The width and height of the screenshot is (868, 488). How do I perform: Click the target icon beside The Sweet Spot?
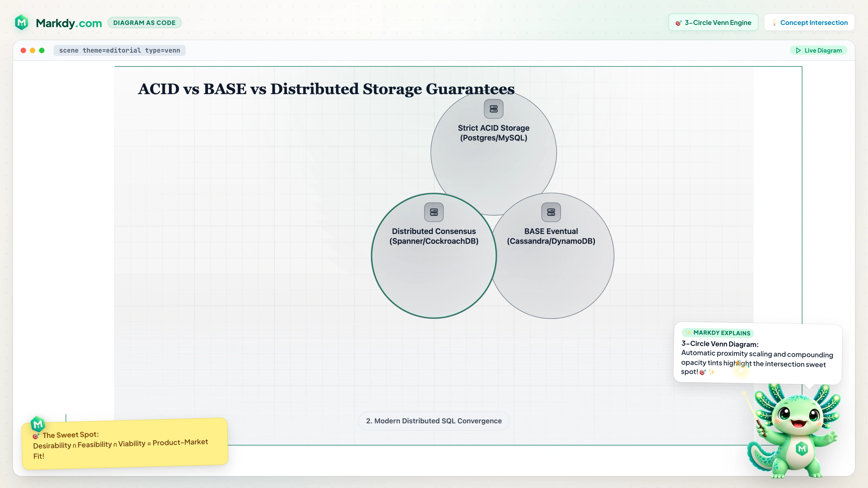coord(36,436)
